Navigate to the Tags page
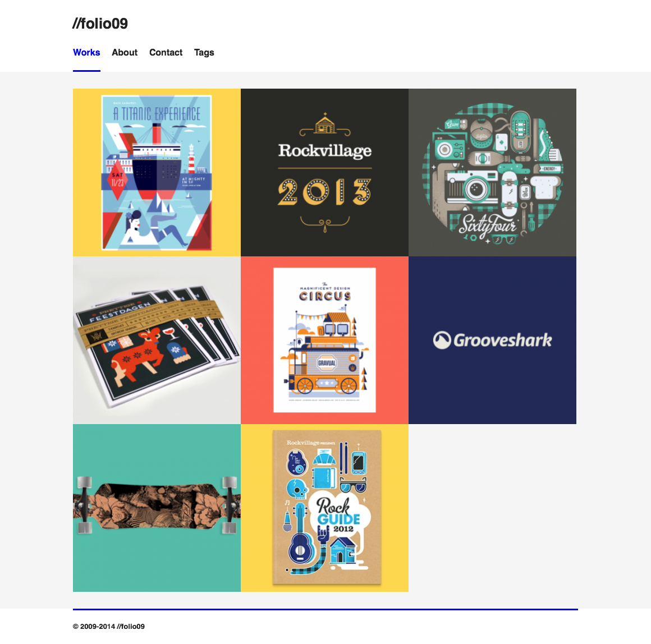Image resolution: width=651 pixels, height=644 pixels. pyautogui.click(x=204, y=52)
